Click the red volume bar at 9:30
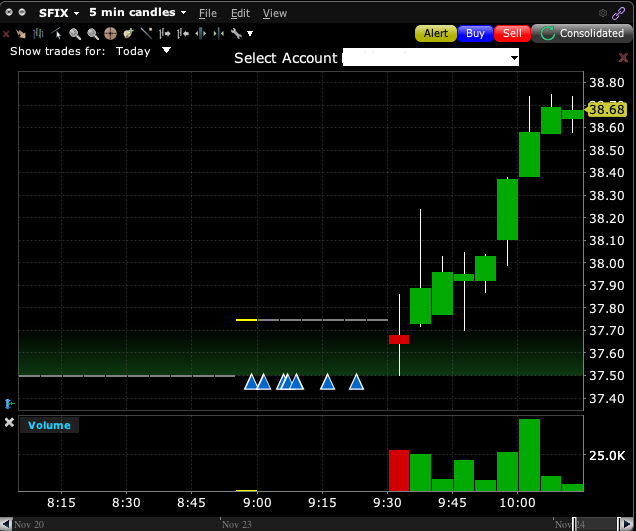The image size is (636, 531). 399,471
